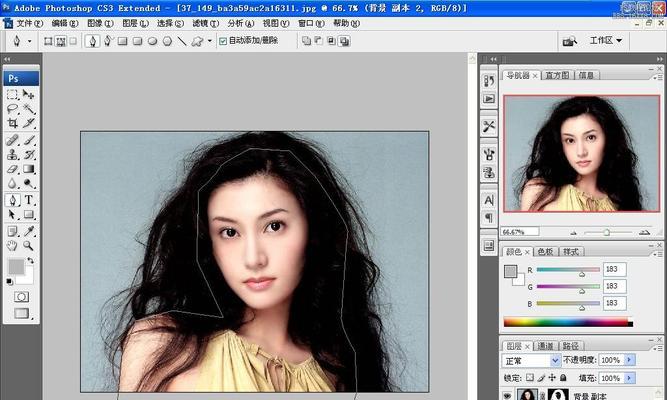Select the Eraser tool
This screenshot has height=400, width=667.
coord(12,169)
